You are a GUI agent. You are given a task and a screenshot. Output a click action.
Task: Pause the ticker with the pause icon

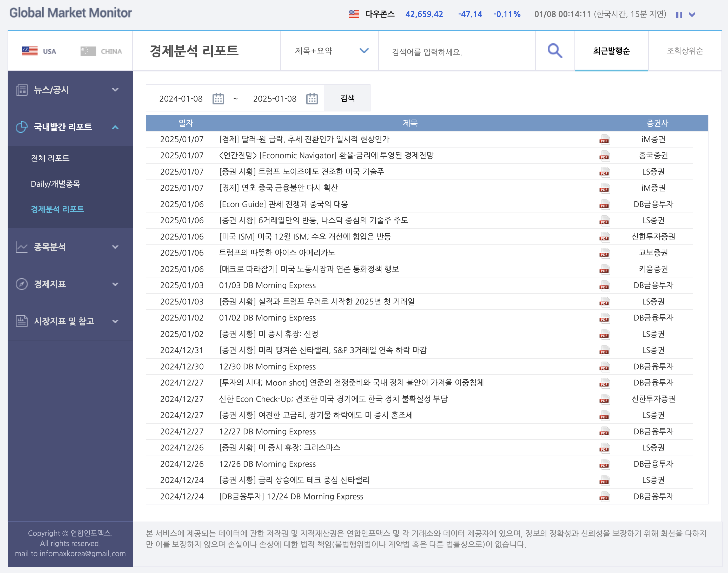coord(679,15)
